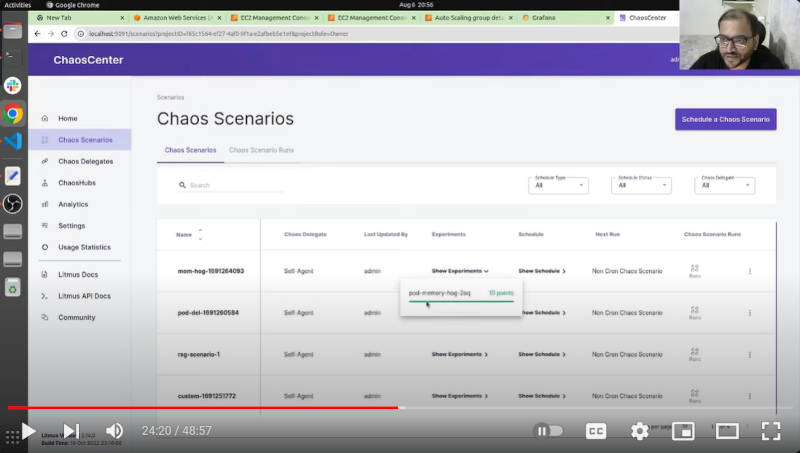Switch to Chaos Scenarios tab
This screenshot has width=800, height=453.
[190, 150]
